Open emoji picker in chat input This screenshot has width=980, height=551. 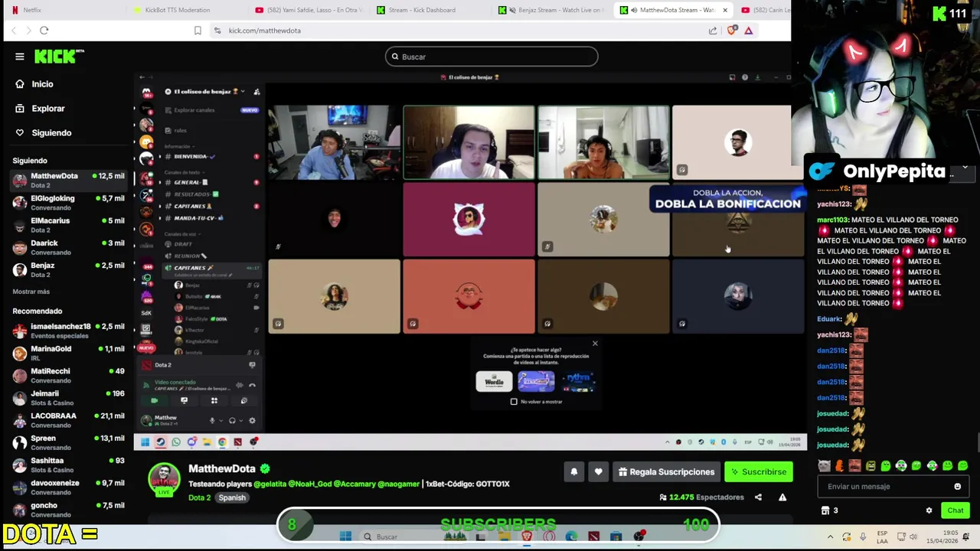[957, 487]
